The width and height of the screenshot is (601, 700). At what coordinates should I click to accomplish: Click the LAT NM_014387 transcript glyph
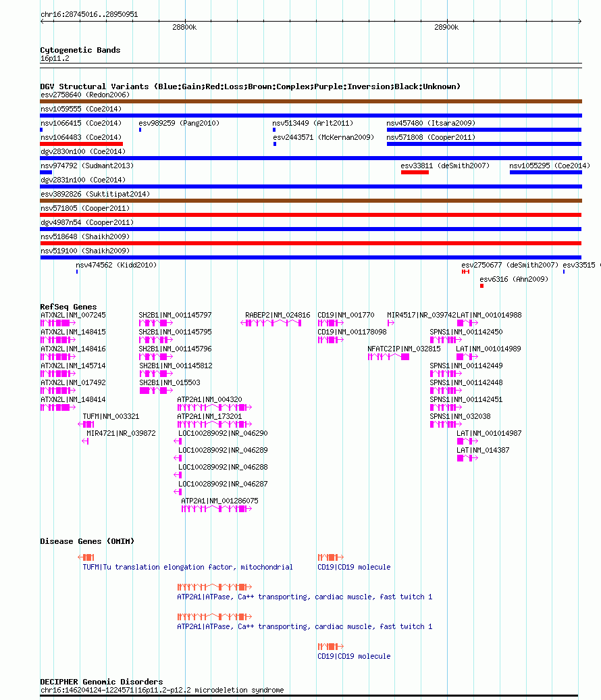(x=467, y=458)
